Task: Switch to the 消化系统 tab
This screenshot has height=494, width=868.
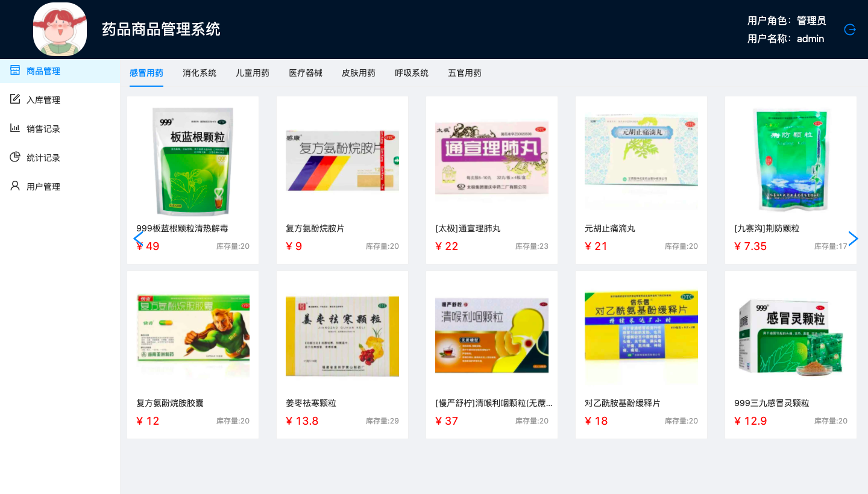Action: point(200,73)
